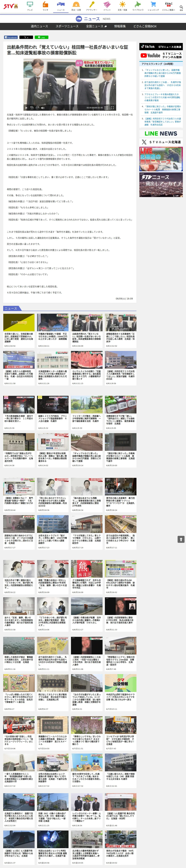The height and width of the screenshot is (868, 186).
Task: Enter fullscreen from the video controls
Action: 112,108
